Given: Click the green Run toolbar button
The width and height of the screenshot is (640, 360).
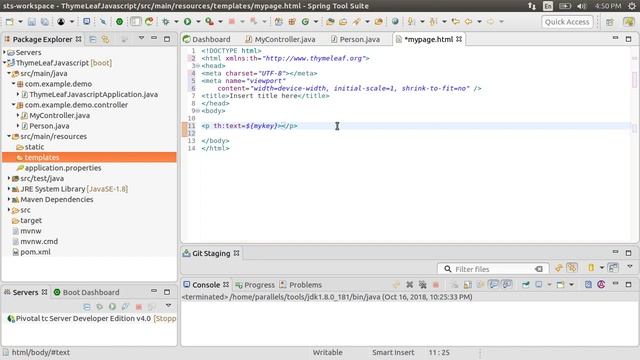Looking at the screenshot, I should pos(187,22).
